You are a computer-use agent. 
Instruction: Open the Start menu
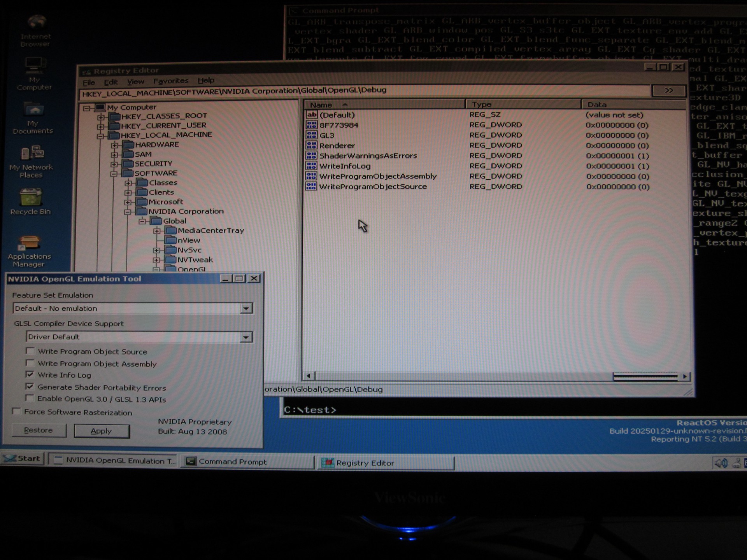[23, 458]
